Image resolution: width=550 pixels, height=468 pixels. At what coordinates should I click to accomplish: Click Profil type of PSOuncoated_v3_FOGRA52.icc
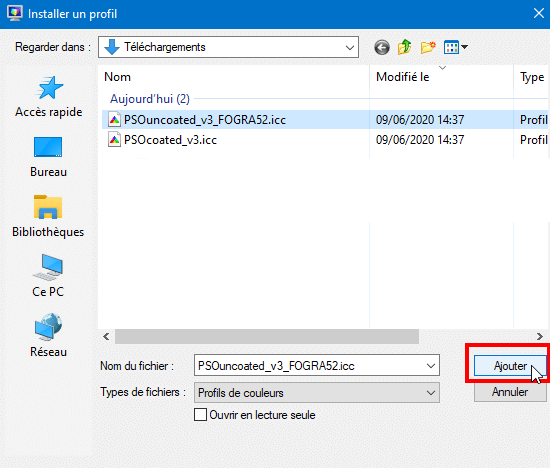(x=534, y=120)
